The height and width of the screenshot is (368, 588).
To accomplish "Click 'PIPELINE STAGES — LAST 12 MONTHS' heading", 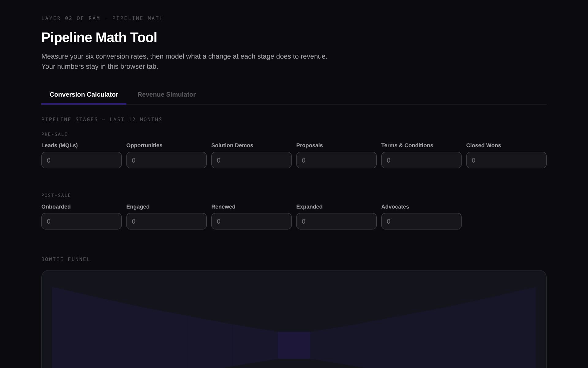I will pyautogui.click(x=102, y=119).
